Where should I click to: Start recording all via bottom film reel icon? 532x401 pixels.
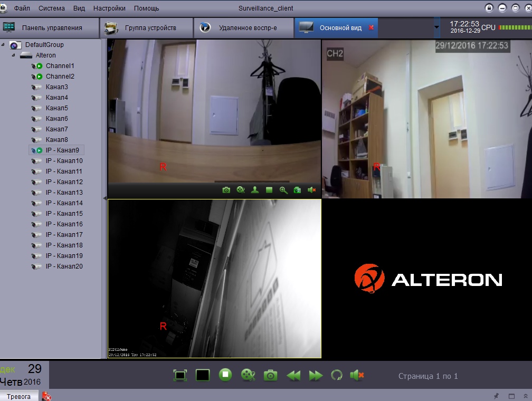[x=248, y=375]
